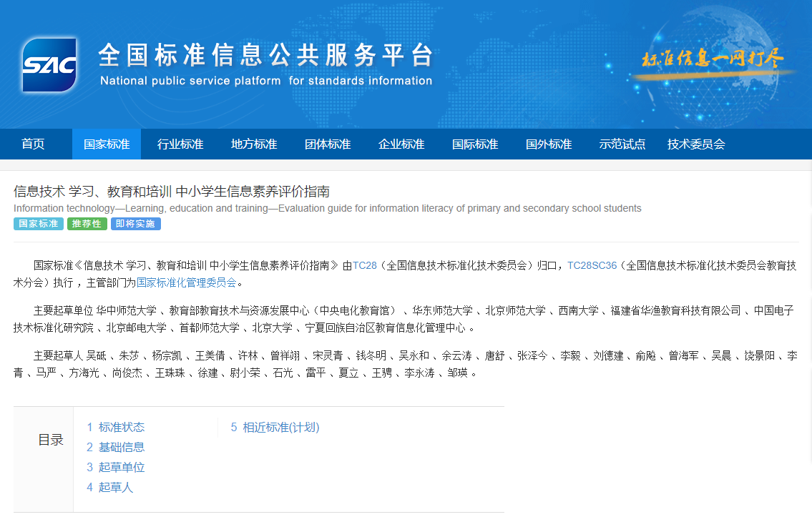Select the 国家标准 navigation tab
Viewport: 812px width, 522px height.
(x=107, y=144)
